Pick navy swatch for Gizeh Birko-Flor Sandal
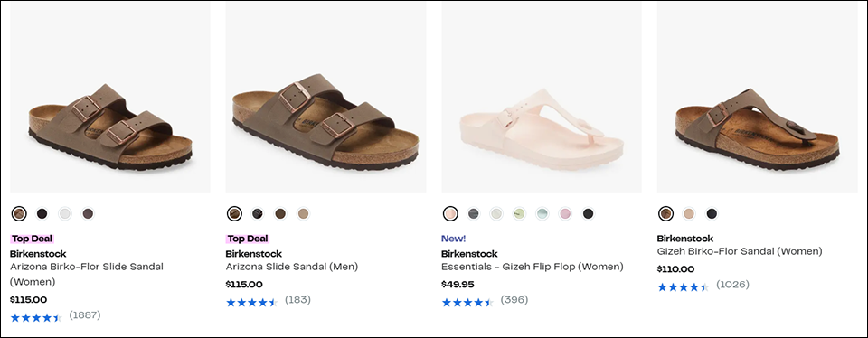The width and height of the screenshot is (868, 338). 712,213
